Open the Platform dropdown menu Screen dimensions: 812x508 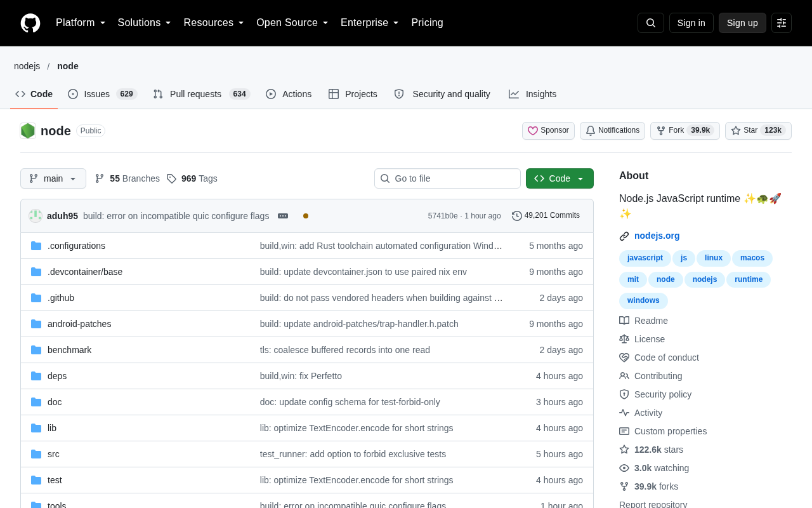tap(81, 23)
